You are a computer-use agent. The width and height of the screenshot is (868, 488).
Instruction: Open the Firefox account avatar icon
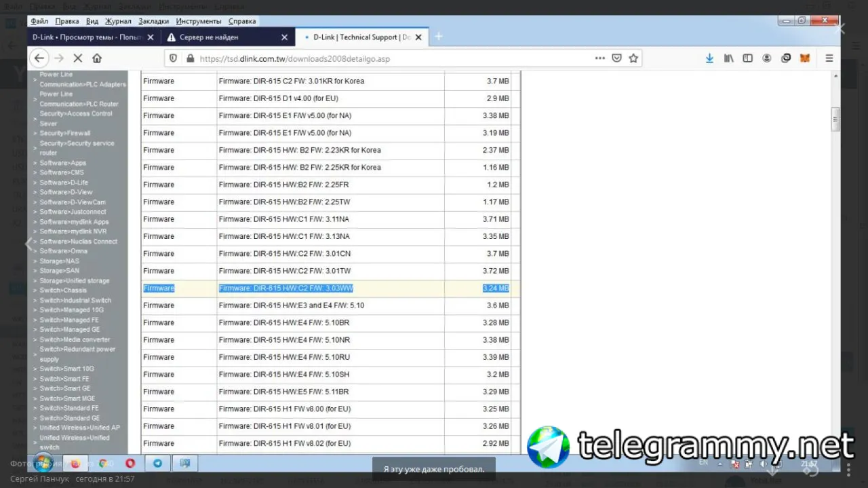tap(766, 58)
